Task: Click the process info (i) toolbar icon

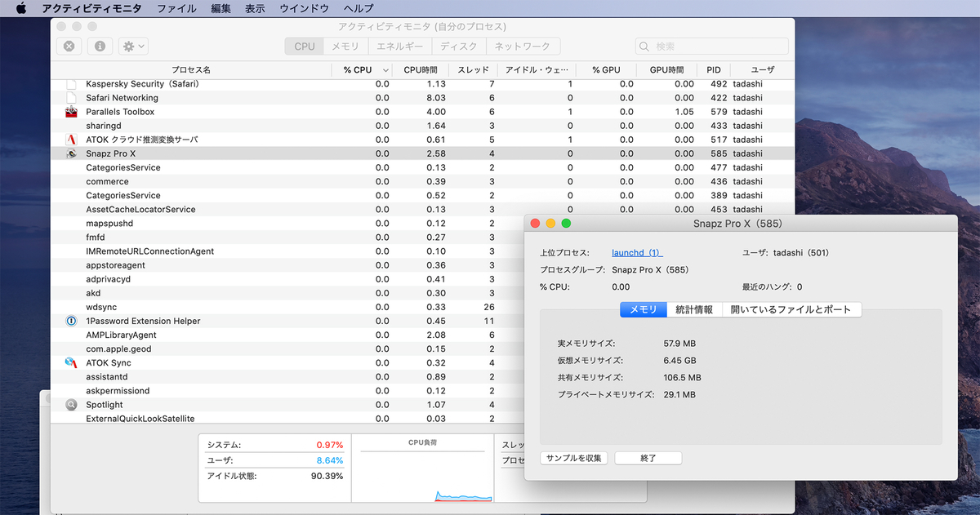Action: pos(100,47)
